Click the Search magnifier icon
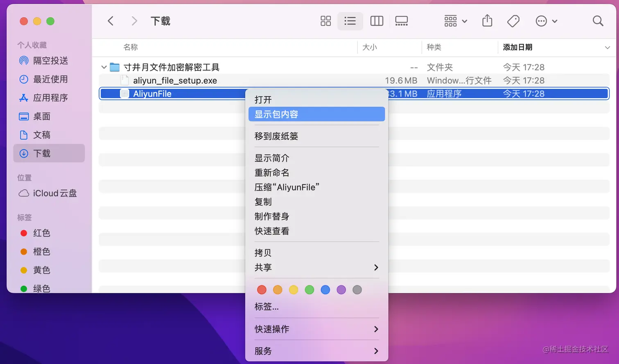The image size is (619, 364). 598,21
